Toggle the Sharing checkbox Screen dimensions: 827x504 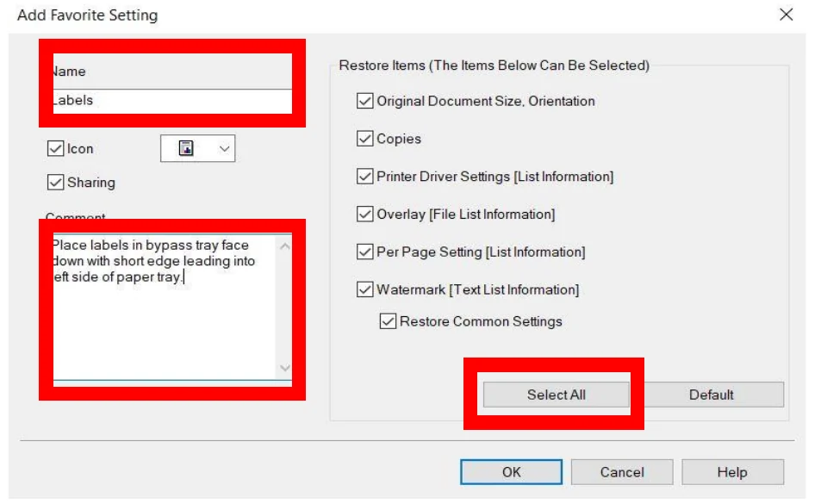tap(55, 183)
